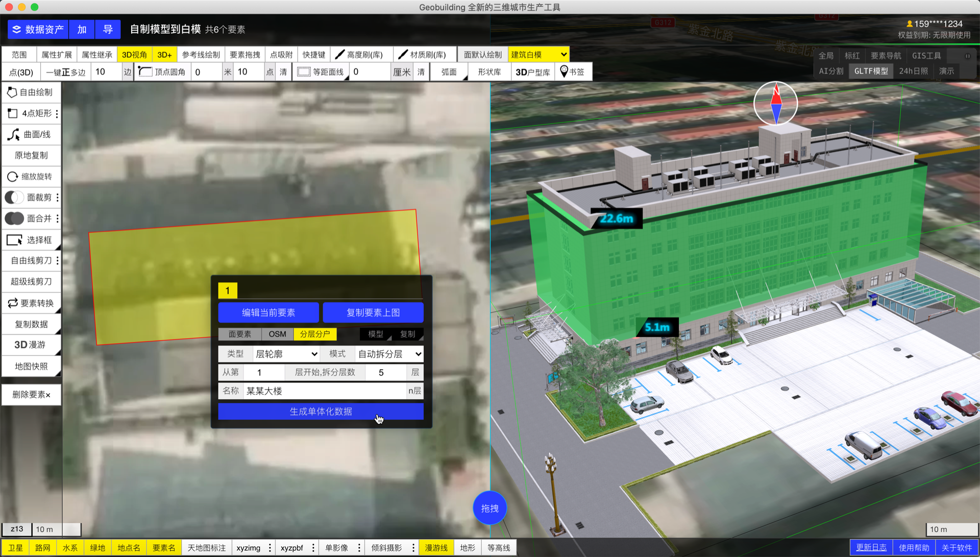Switch to the 分层分户 tab
The height and width of the screenshot is (557, 980).
[x=315, y=334]
